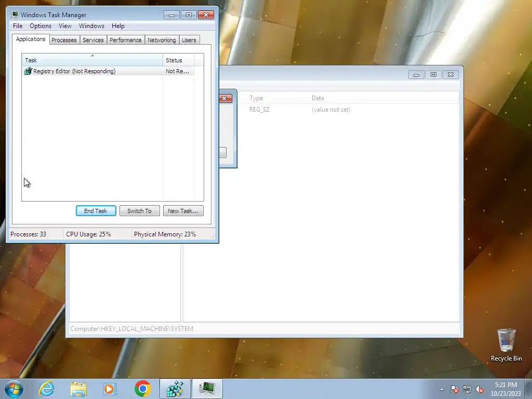Viewport: 532px width, 399px height.
Task: Open the Help menu
Action: [118, 26]
